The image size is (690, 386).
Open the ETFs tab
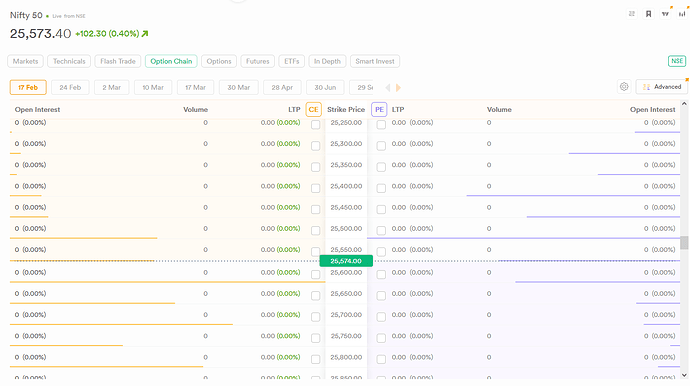[292, 61]
